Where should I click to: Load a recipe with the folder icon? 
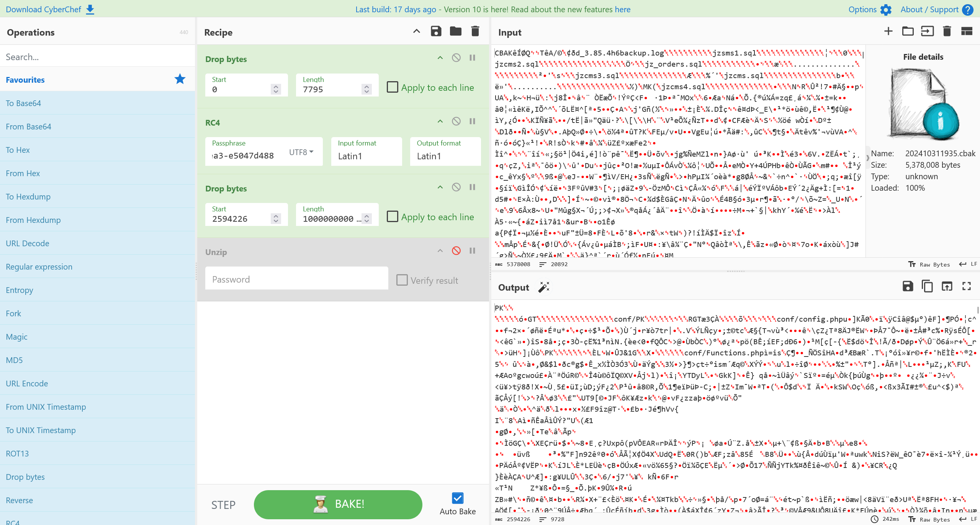coord(455,31)
